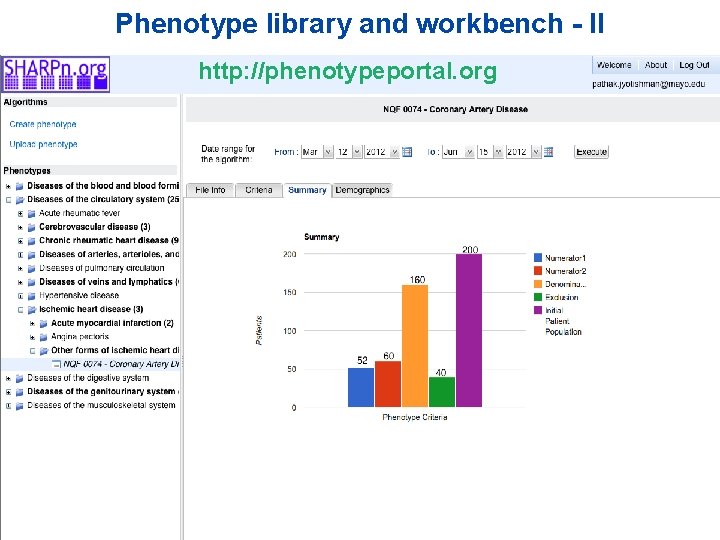Expand the Cerebrovascular disease node
The width and height of the screenshot is (720, 540).
coord(20,227)
